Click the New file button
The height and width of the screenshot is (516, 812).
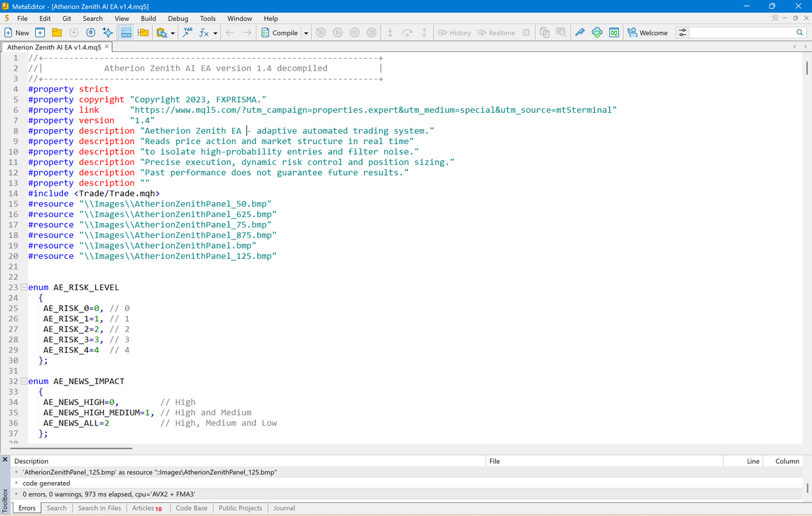(17, 32)
